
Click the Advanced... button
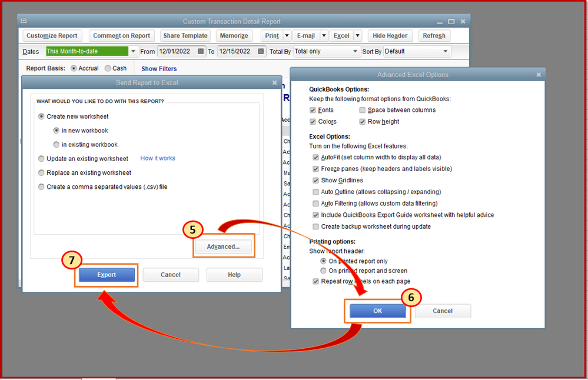223,246
